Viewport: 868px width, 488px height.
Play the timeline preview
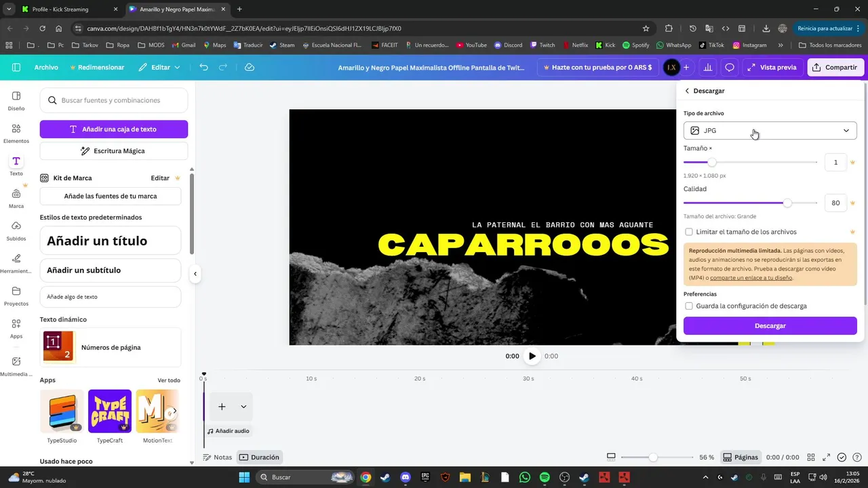(532, 356)
